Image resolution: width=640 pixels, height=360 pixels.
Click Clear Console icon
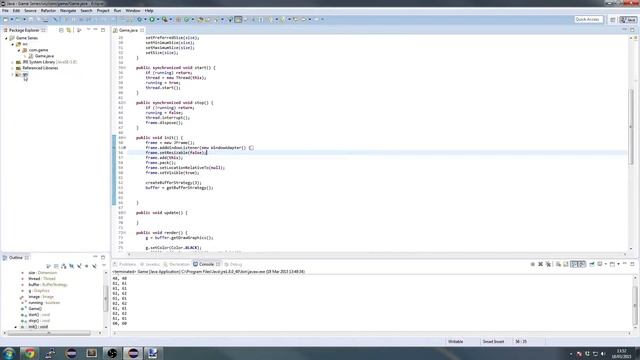[x=558, y=264]
